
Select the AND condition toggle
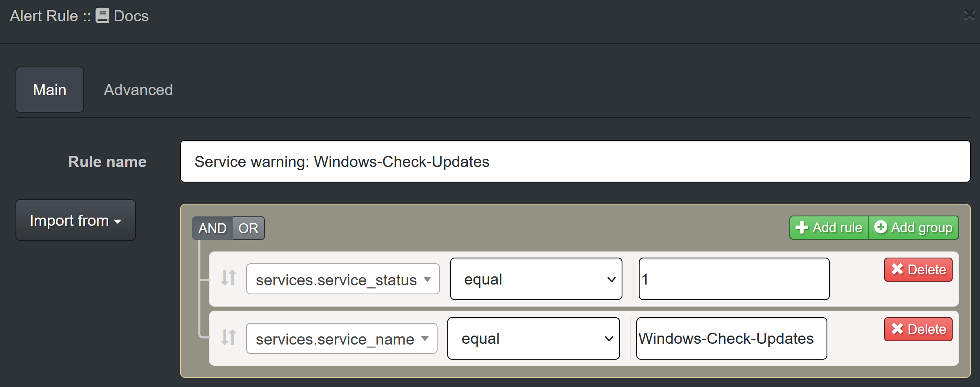pos(212,228)
